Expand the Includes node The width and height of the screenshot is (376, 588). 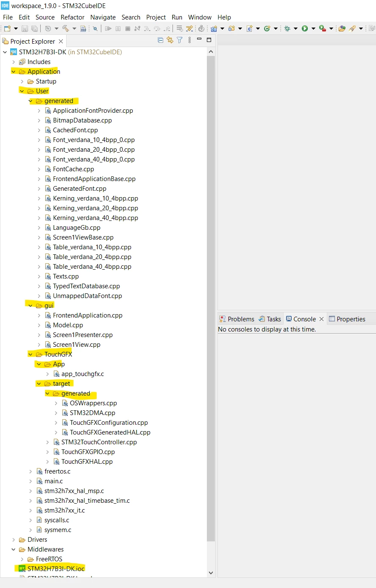[x=14, y=62]
